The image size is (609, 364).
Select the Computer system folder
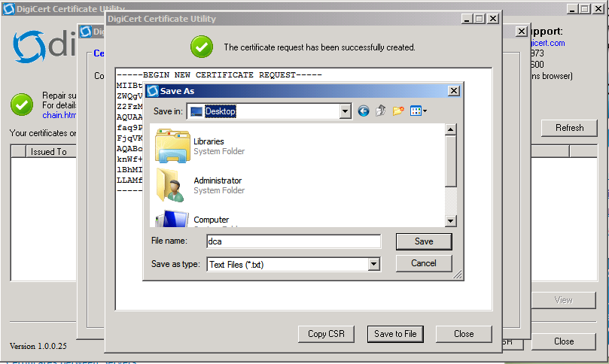click(211, 220)
